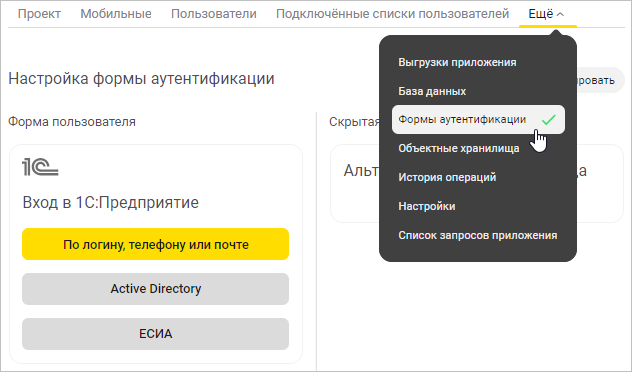
Task: Select Формы аутентификации menu item
Action: coord(478,119)
